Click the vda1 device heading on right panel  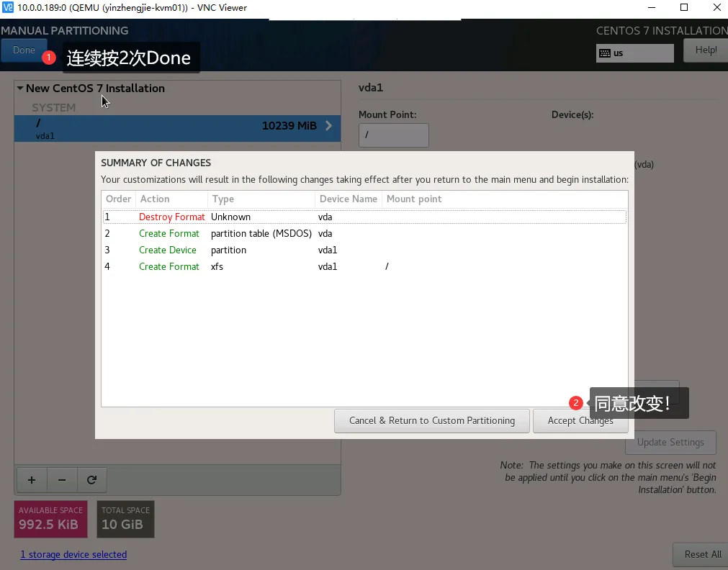[371, 88]
